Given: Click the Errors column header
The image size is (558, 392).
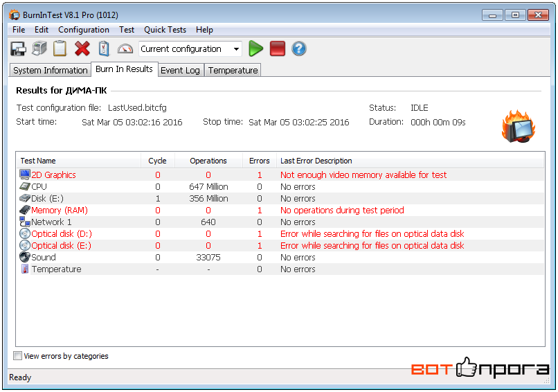Looking at the screenshot, I should click(260, 161).
